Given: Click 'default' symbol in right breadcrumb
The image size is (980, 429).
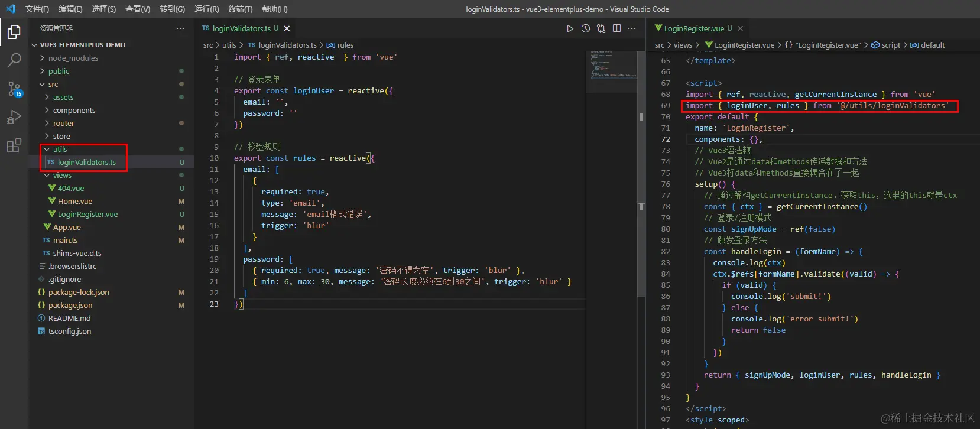Looking at the screenshot, I should coord(933,45).
